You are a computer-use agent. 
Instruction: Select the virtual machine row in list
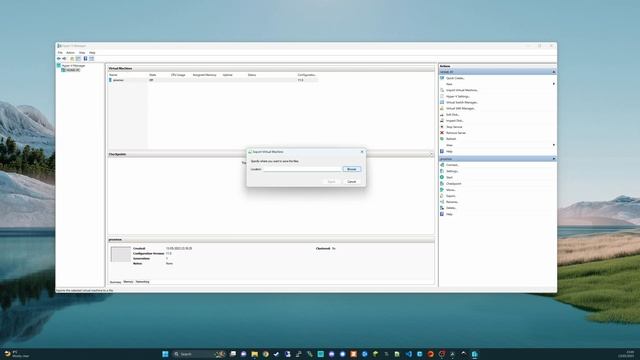pyautogui.click(x=213, y=80)
